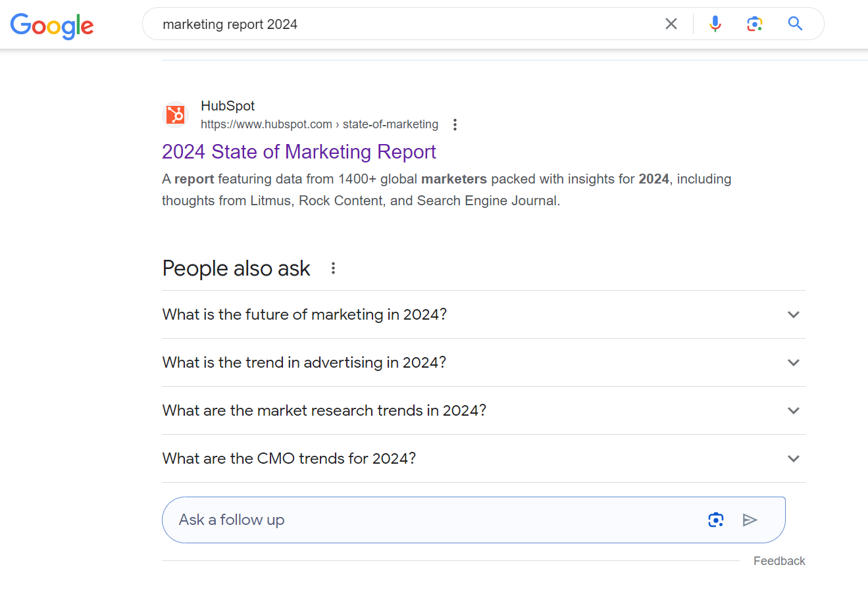Click the hubspot.com state-of-marketing URL

(x=319, y=124)
